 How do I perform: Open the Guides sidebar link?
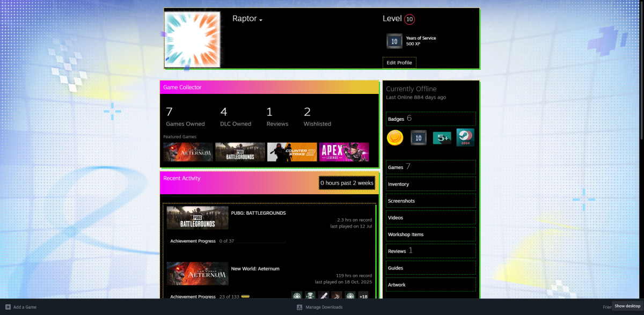(431, 267)
